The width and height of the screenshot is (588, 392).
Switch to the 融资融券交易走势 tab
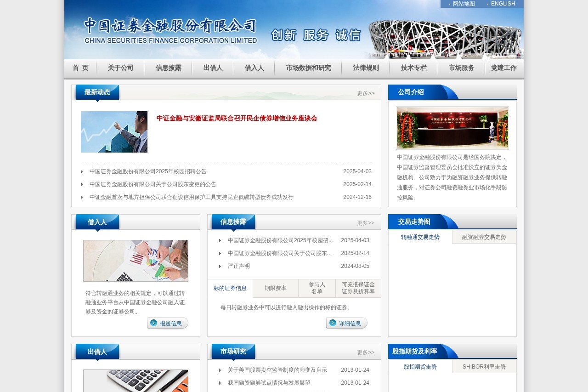pyautogui.click(x=484, y=237)
